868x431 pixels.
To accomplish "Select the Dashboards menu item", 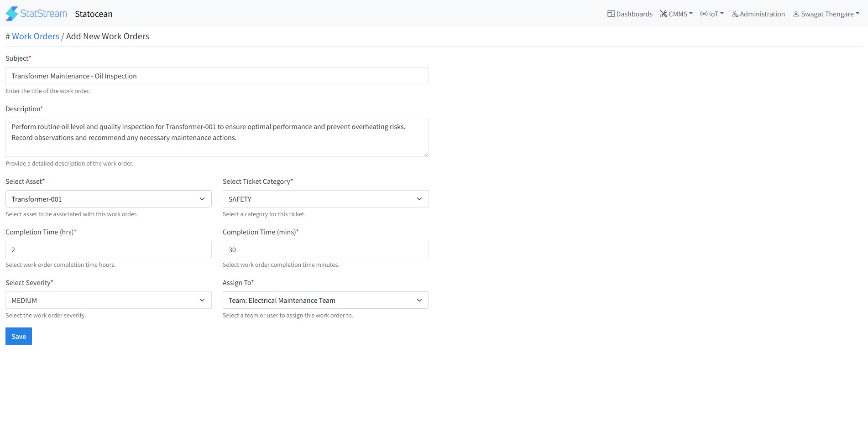I will coord(634,14).
